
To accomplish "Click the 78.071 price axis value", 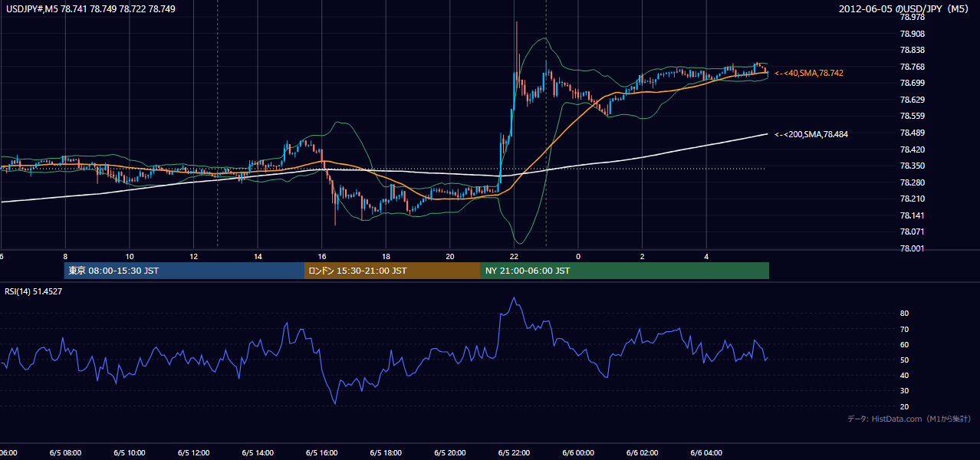I will (x=912, y=232).
